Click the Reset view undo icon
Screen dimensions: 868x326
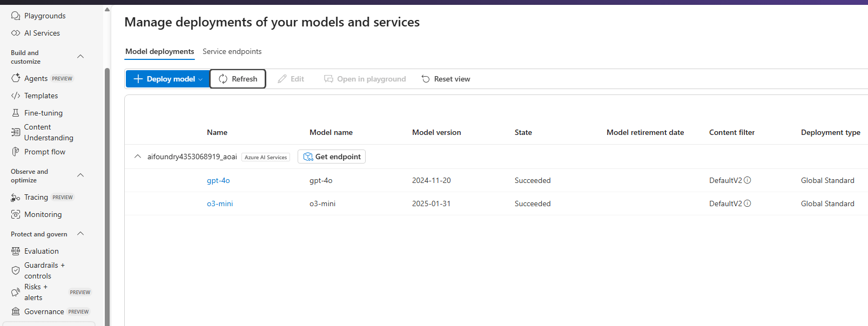point(426,79)
